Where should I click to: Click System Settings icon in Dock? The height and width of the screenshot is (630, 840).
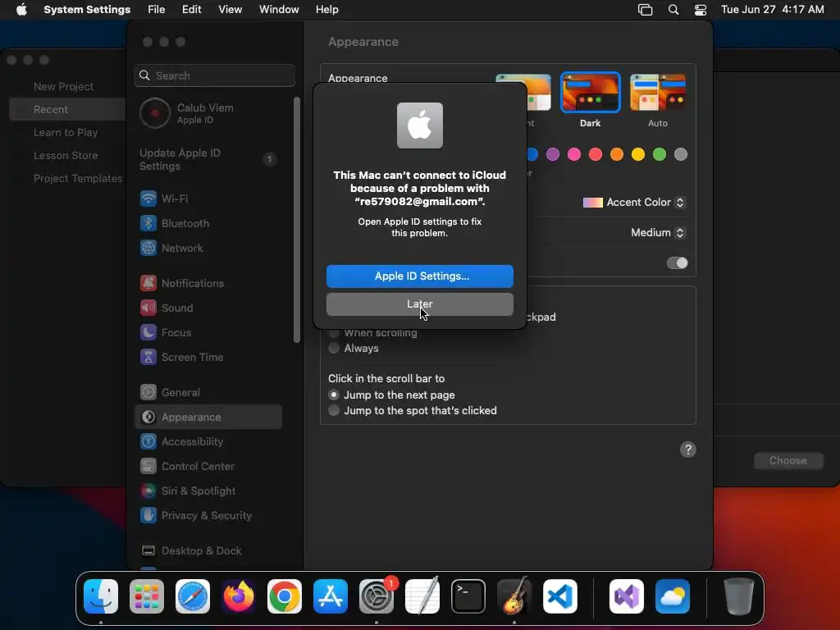pos(376,596)
